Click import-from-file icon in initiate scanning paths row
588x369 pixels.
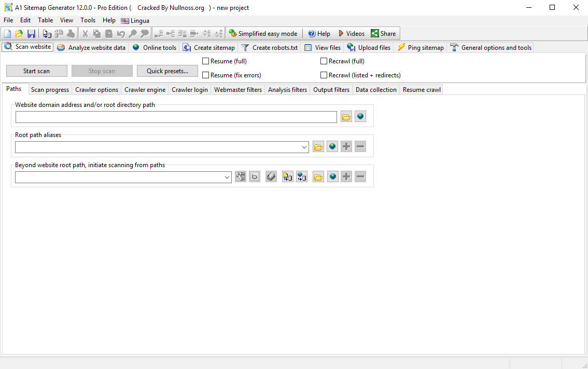click(x=288, y=177)
